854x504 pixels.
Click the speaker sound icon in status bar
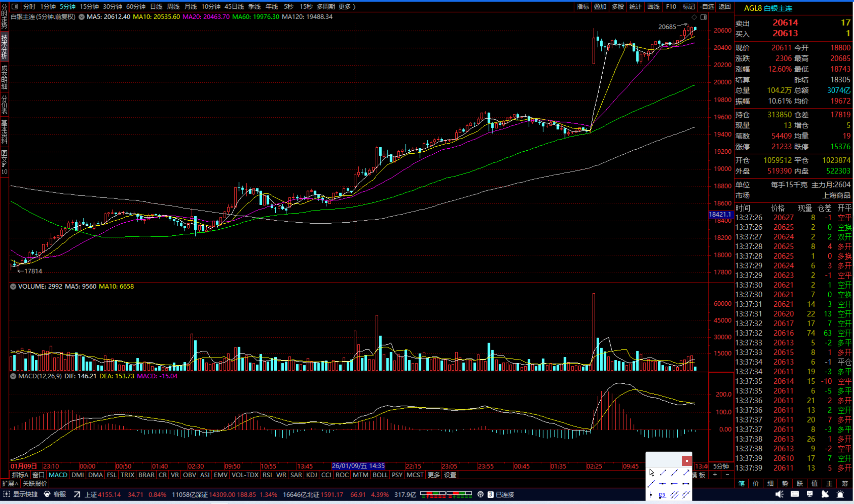[x=779, y=495]
